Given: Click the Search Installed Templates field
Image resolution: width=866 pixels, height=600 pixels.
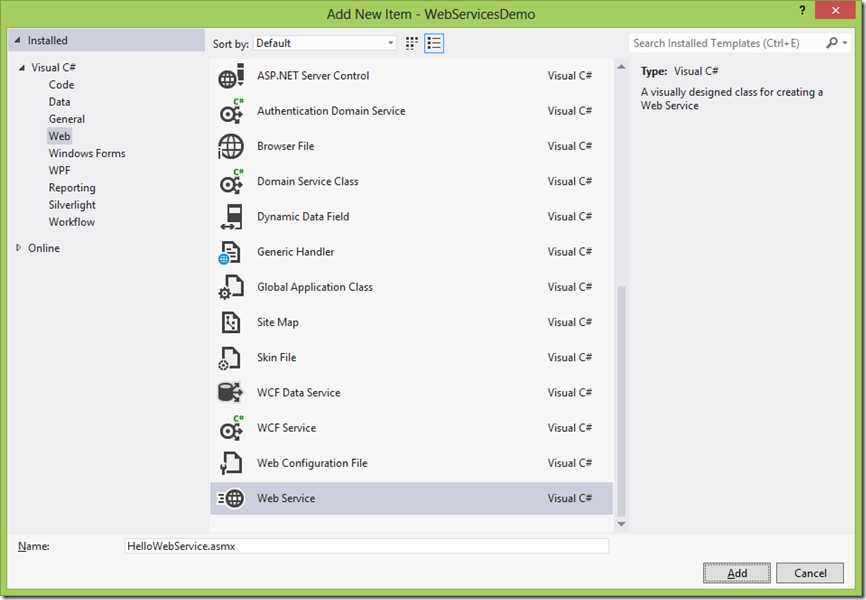Looking at the screenshot, I should (726, 43).
